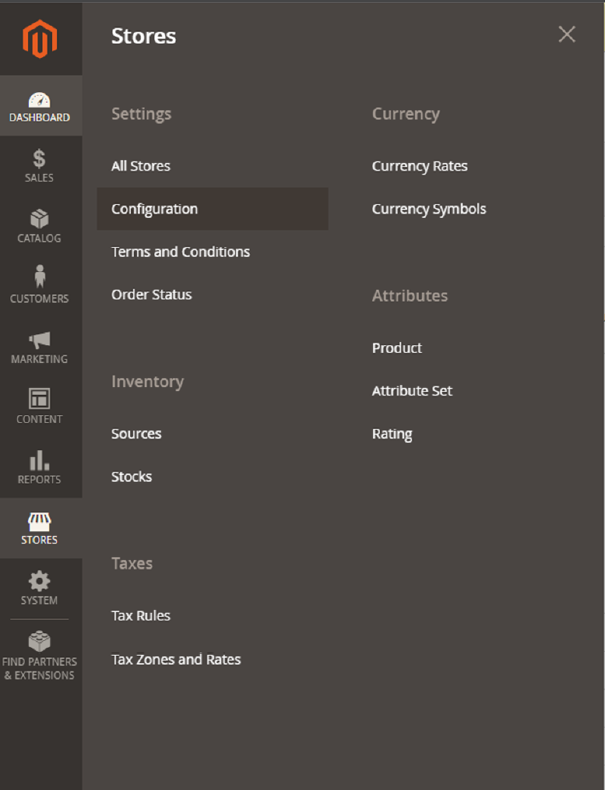The width and height of the screenshot is (605, 790).
Task: Open the Attribute Set page
Action: tap(412, 391)
